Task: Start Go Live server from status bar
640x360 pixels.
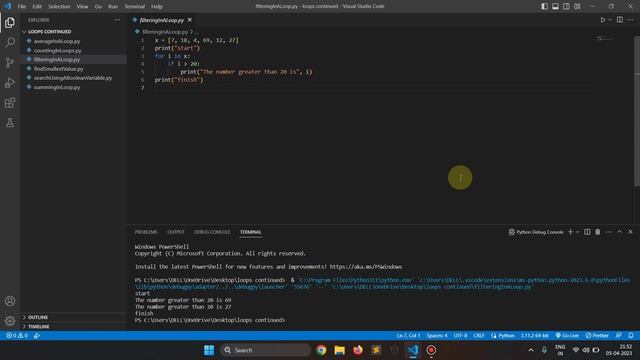Action: tap(567, 336)
